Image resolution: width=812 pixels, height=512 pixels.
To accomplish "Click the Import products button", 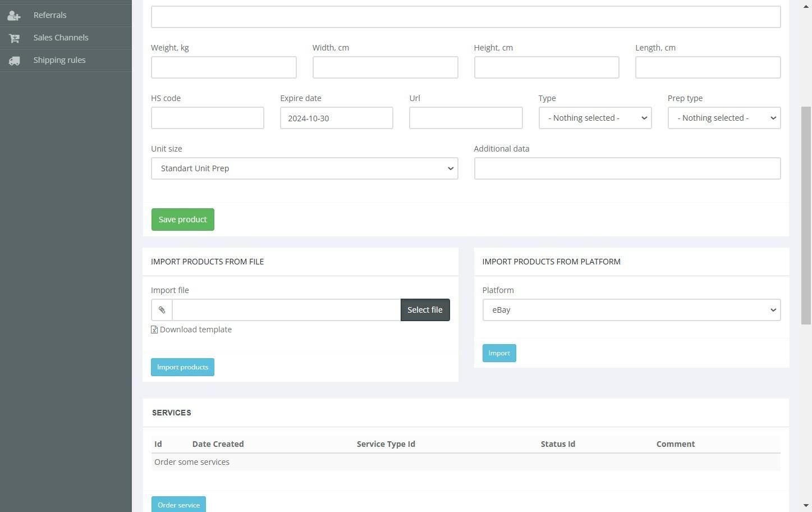I will pyautogui.click(x=182, y=367).
